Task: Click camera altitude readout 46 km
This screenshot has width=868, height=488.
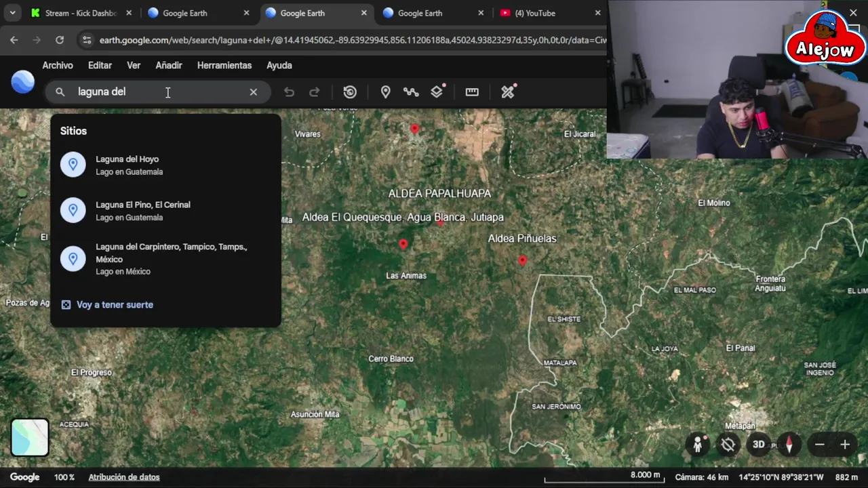Action: click(702, 477)
